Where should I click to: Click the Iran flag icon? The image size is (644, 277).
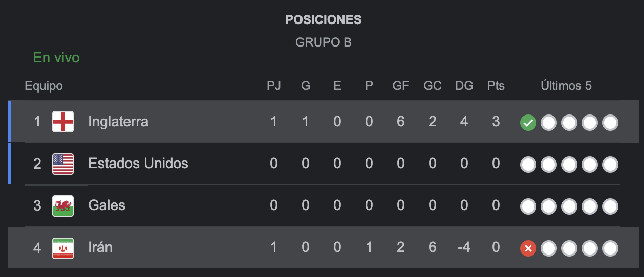pos(63,248)
